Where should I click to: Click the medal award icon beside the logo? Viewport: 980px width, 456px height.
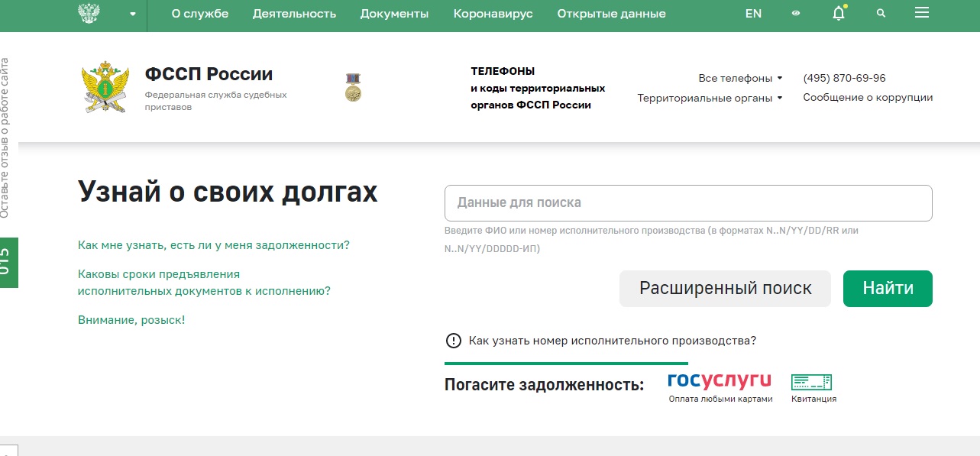point(352,86)
